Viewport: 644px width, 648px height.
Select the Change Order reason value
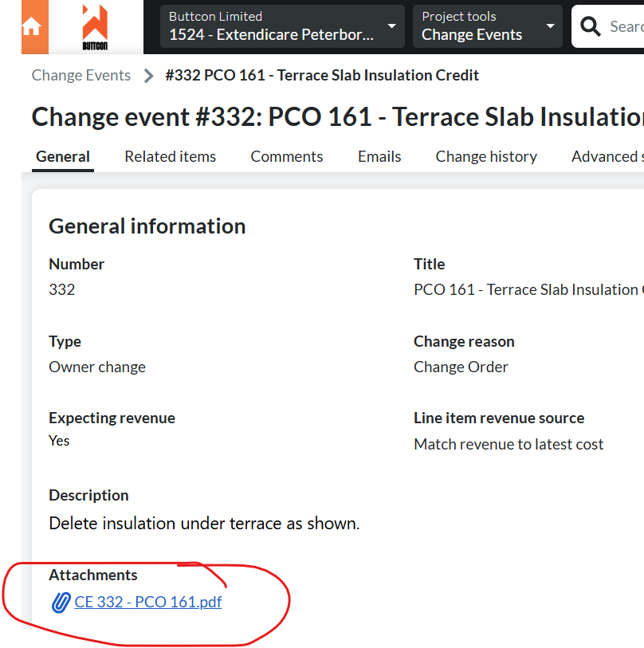pyautogui.click(x=461, y=367)
